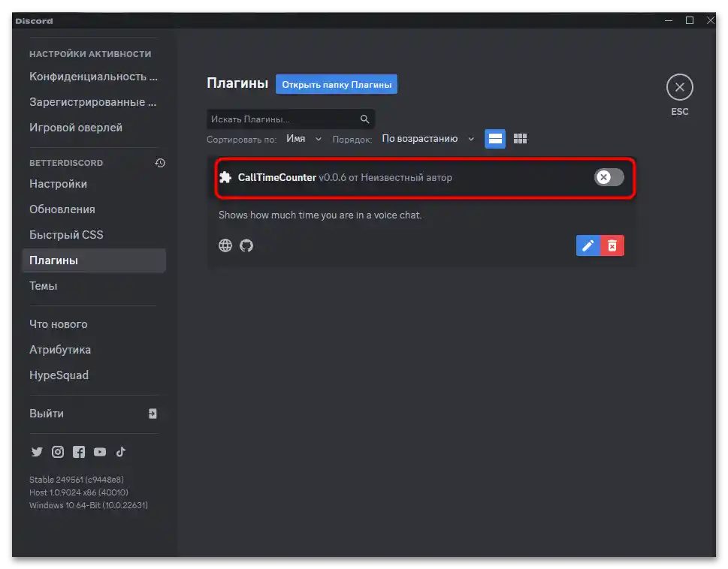Image resolution: width=728 pixels, height=569 pixels.
Task: Maximize the Discord window
Action: click(690, 21)
